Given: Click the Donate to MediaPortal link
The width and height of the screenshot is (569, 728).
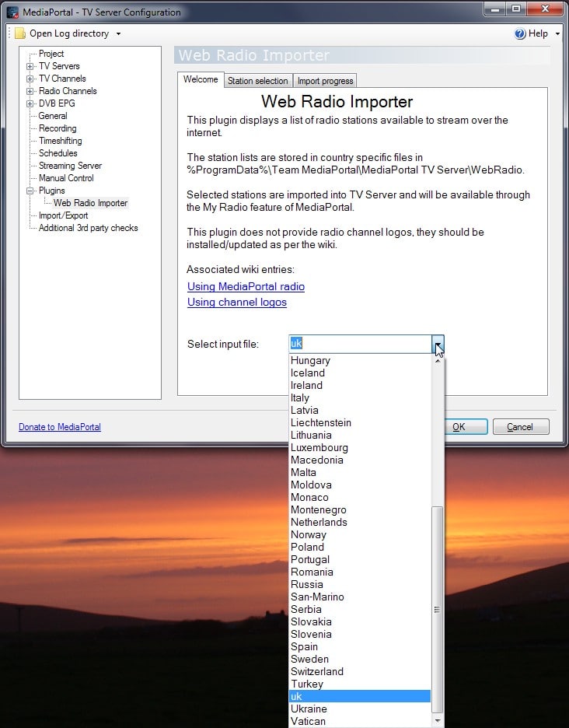Looking at the screenshot, I should [x=60, y=427].
